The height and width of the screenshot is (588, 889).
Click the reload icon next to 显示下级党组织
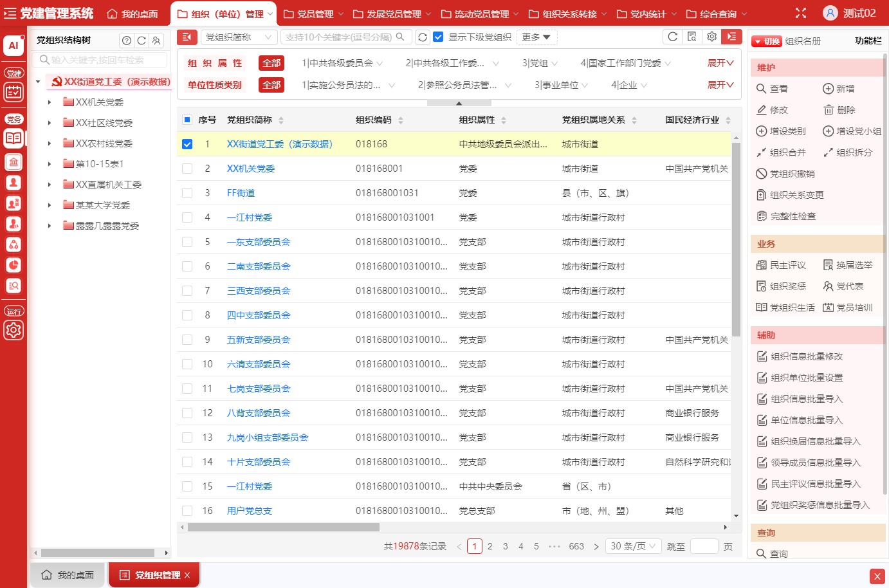423,37
